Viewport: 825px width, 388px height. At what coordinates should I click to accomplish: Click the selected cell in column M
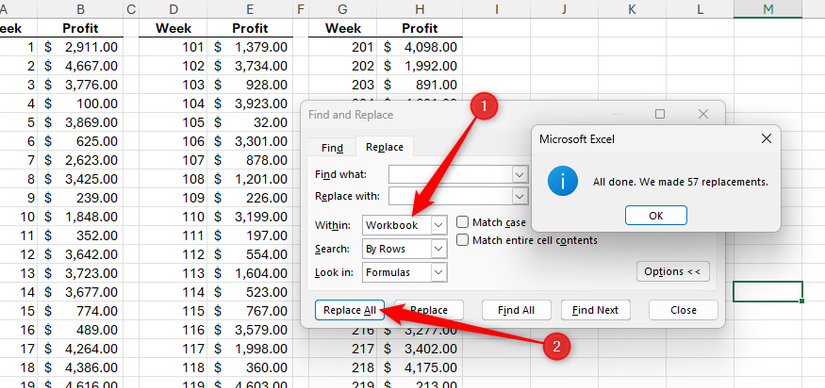(x=768, y=292)
